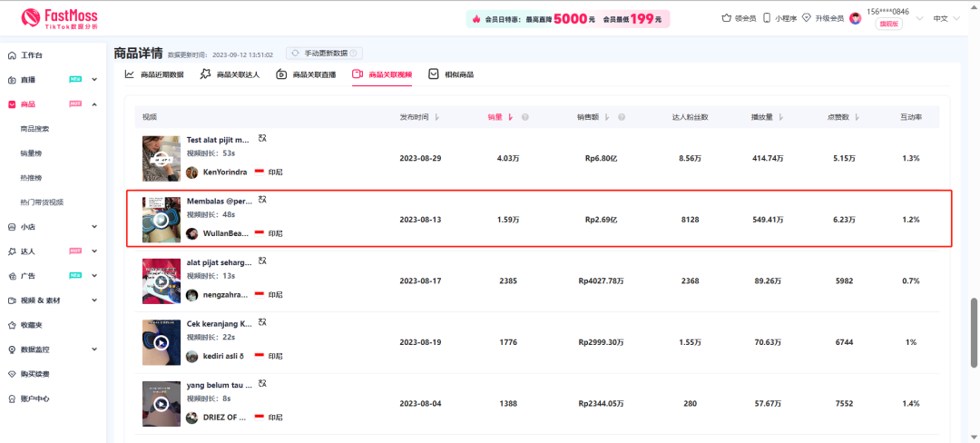Click the FastMoss logo
This screenshot has width=980, height=443.
click(59, 18)
